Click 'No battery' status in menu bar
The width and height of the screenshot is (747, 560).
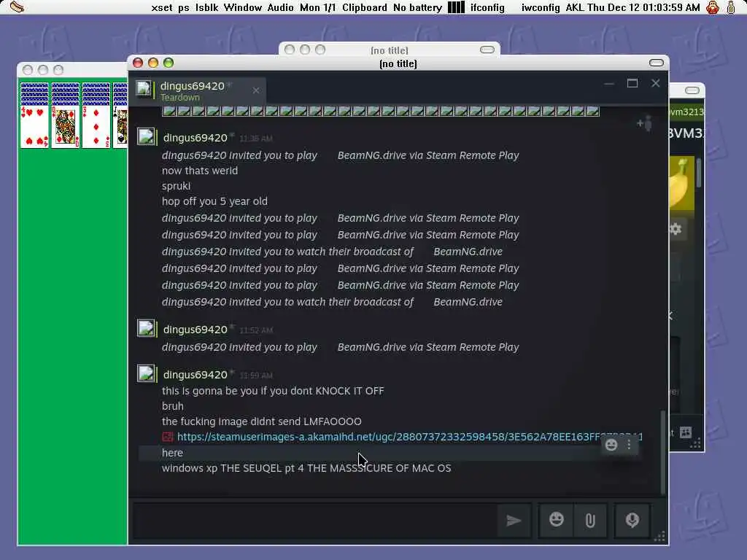(x=418, y=7)
